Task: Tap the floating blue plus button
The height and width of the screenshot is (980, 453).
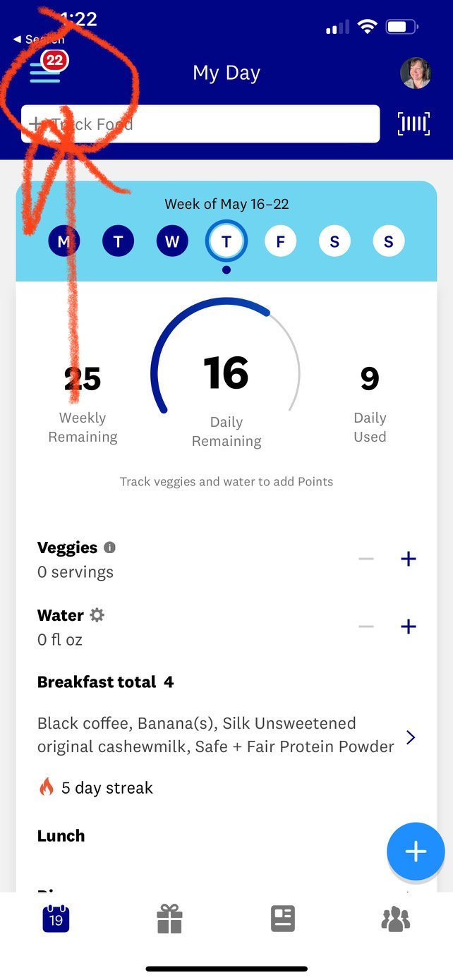Action: (x=416, y=851)
